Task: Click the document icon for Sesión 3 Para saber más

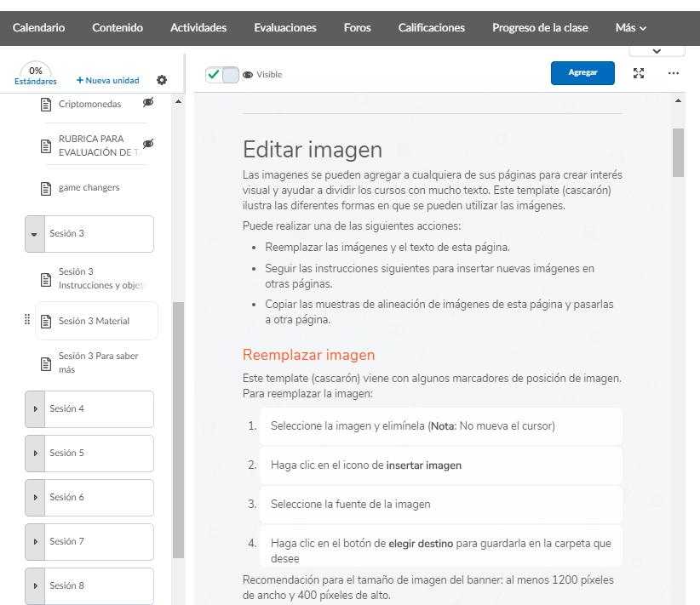Action: [x=47, y=363]
